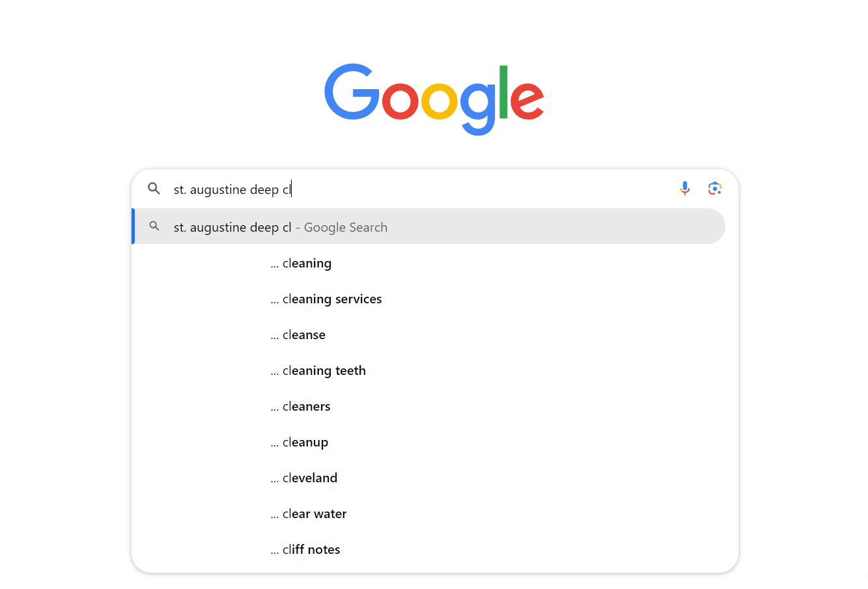Choose the '... clear water' suggestion
Viewport: 868px width, 589px height.
(314, 514)
